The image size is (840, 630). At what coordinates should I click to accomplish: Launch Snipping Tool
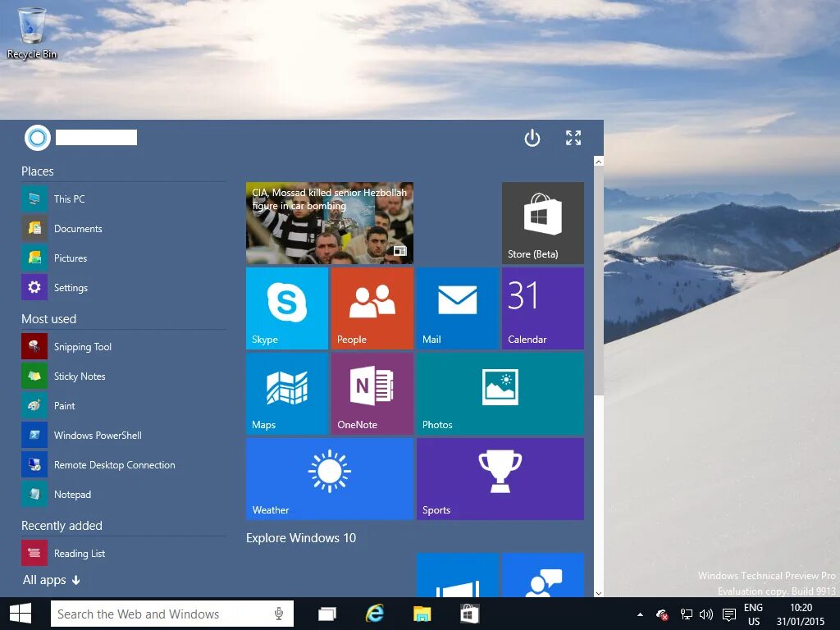(123, 347)
